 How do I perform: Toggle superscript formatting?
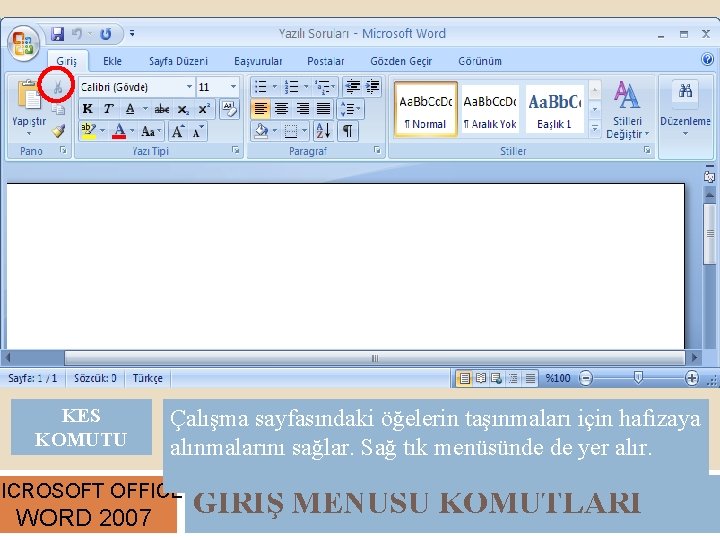click(x=204, y=109)
